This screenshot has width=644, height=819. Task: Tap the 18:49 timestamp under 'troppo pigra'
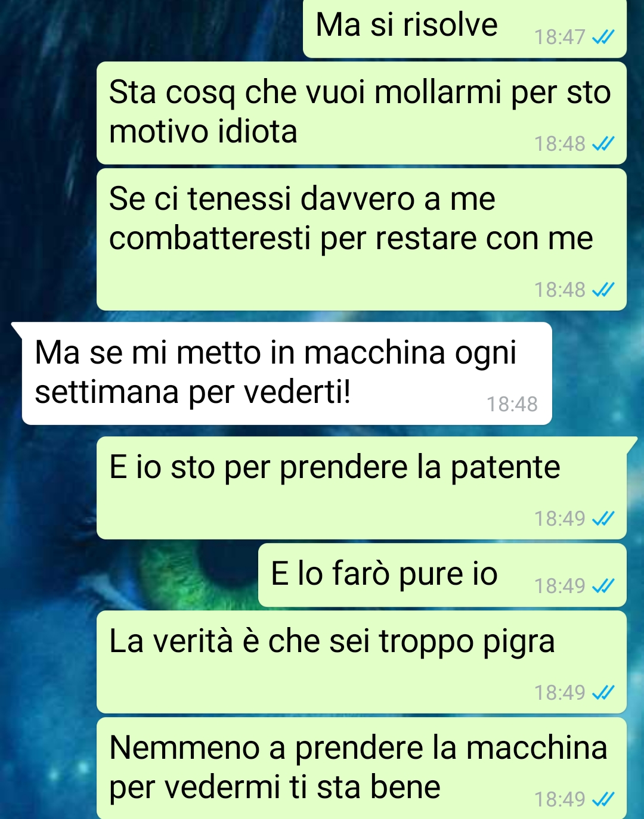pos(559,693)
